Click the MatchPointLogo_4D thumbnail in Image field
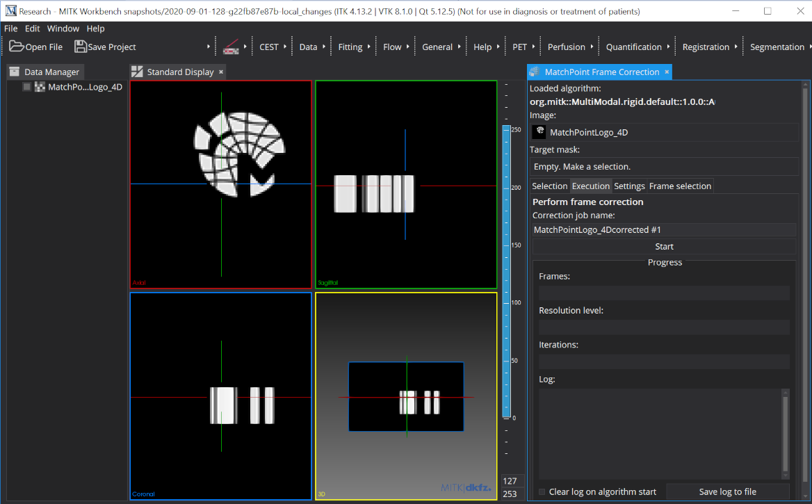812x504 pixels. tap(539, 132)
